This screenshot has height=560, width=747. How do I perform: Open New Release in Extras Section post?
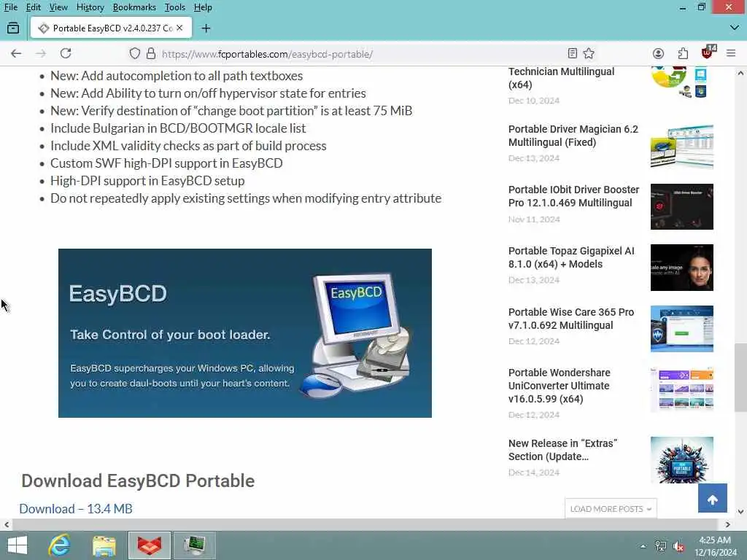pos(562,450)
